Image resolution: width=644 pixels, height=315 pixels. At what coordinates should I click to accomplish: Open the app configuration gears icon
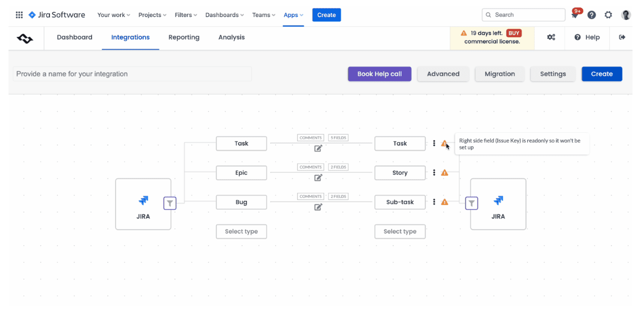(551, 37)
